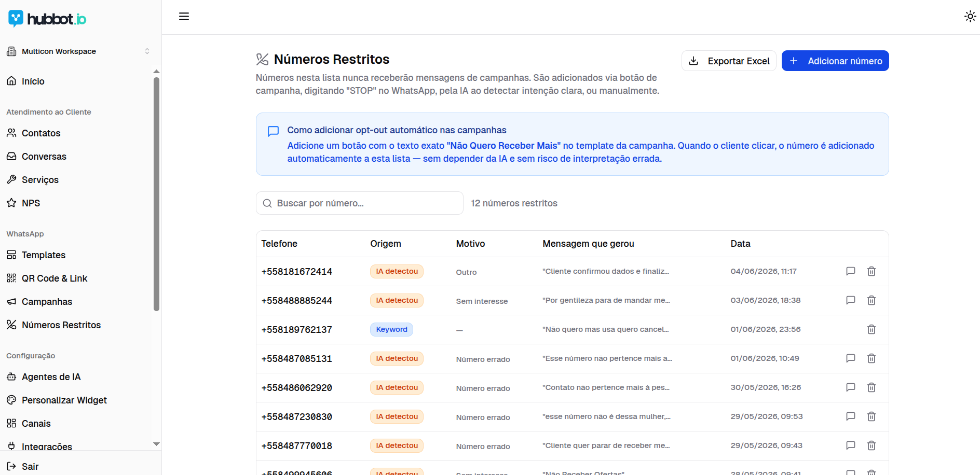Viewport: 980px width, 475px height.
Task: Delete the +558181672414 restricted number
Action: (x=872, y=271)
